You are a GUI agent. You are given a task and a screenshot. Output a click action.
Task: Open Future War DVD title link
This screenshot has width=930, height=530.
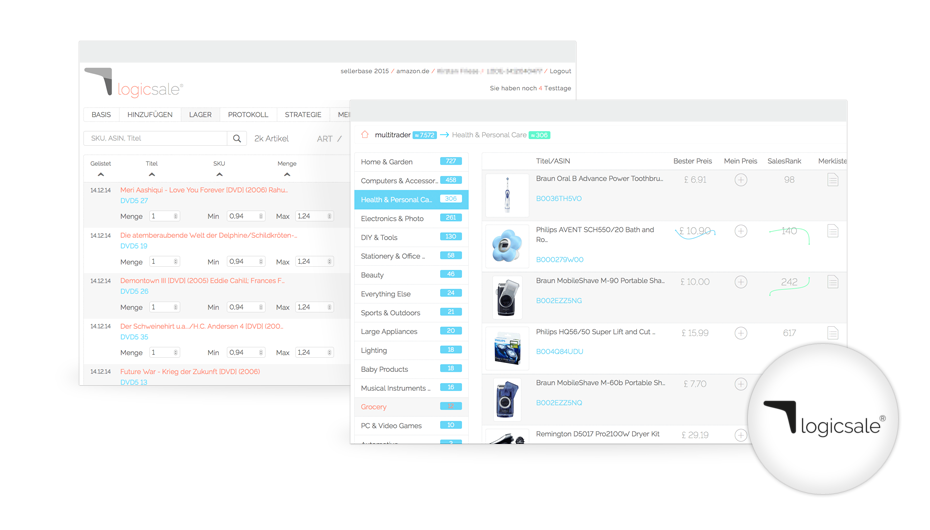[x=190, y=372]
